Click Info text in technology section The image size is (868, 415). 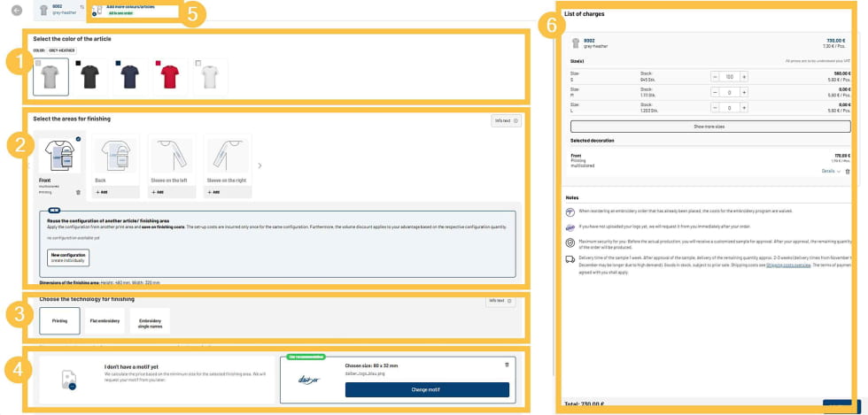(x=500, y=301)
